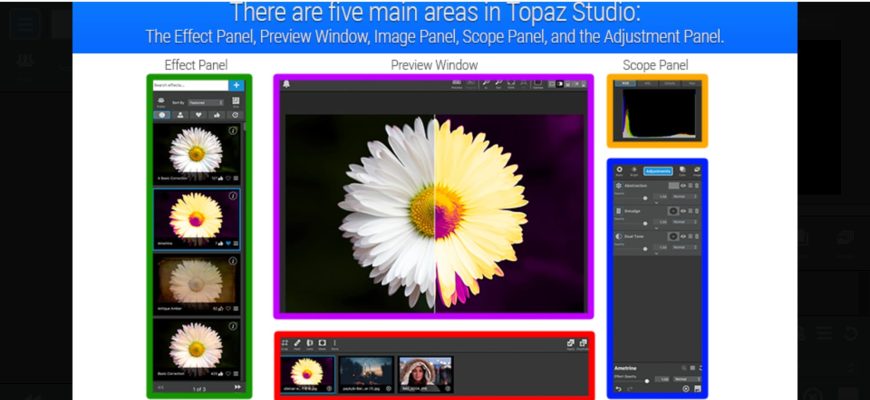Open the More dots menu in Image Panel
This screenshot has height=400, width=870.
click(x=335, y=345)
